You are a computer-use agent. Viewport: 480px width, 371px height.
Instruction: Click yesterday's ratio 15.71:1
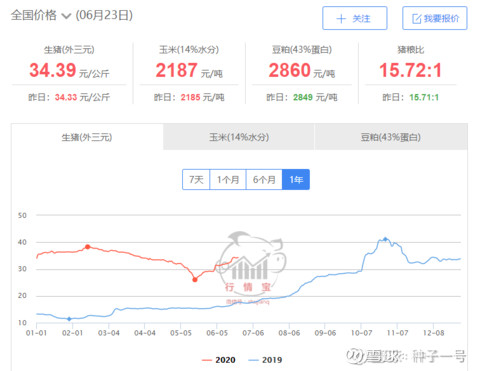click(x=424, y=97)
